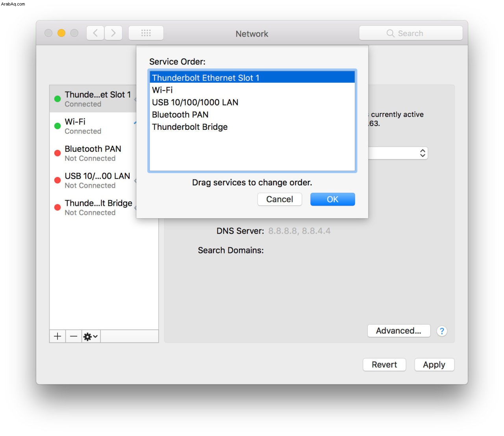Select USB 10/...00 LAN in the sidebar
This screenshot has width=504, height=436.
pyautogui.click(x=93, y=180)
